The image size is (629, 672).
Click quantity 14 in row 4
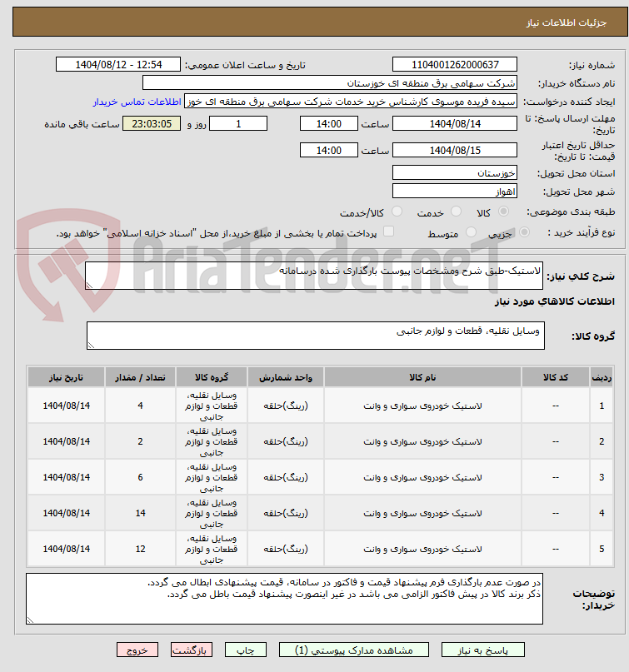(x=140, y=513)
